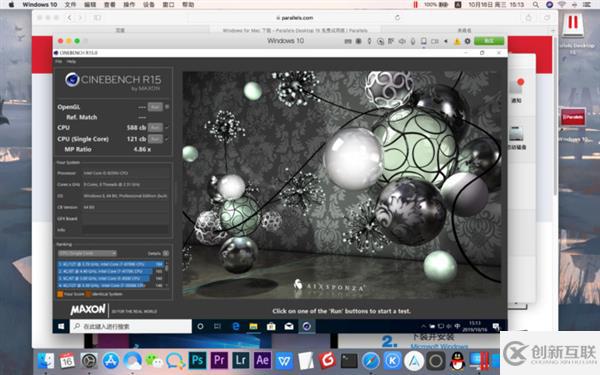Image resolution: width=600 pixels, height=375 pixels.
Task: Run the CPU (Single Core) benchmark
Action: [155, 139]
